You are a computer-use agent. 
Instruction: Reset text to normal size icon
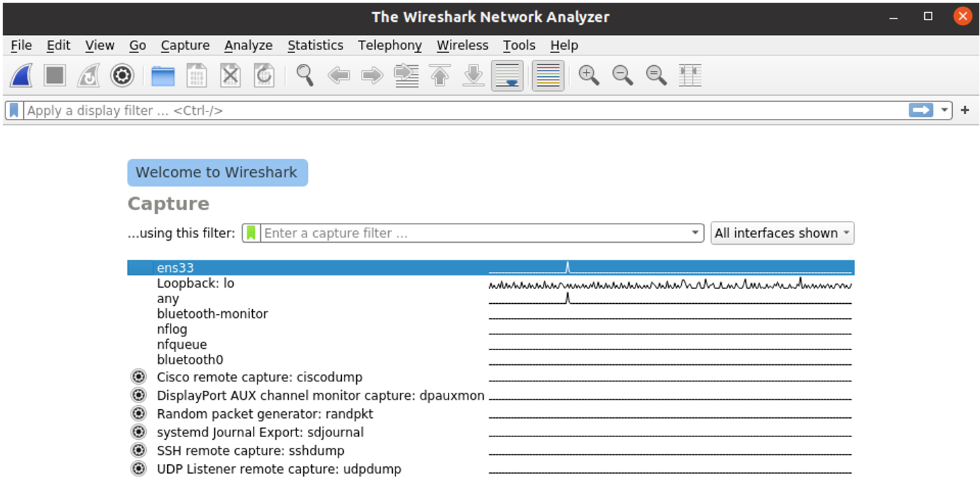tap(656, 75)
